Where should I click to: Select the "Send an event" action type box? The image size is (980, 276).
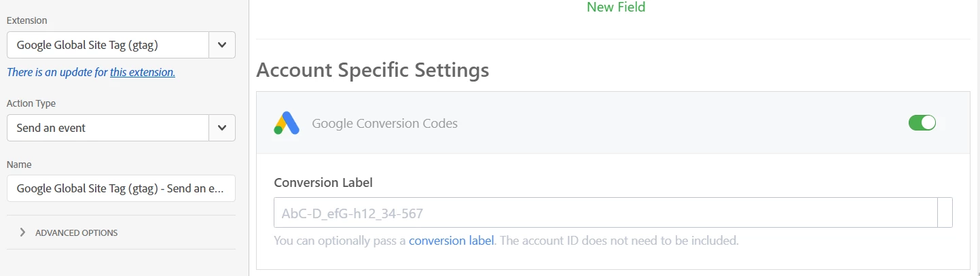108,128
